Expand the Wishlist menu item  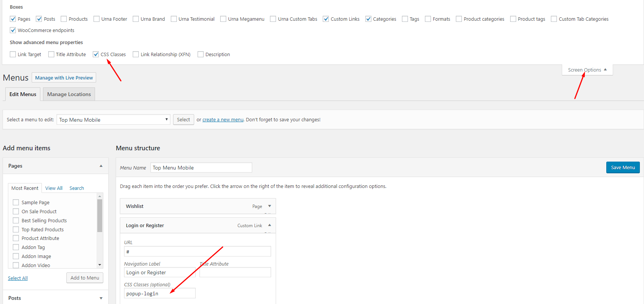pos(270,206)
